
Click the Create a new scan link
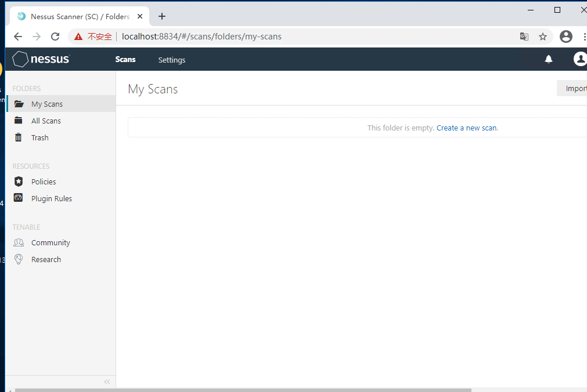pyautogui.click(x=467, y=128)
